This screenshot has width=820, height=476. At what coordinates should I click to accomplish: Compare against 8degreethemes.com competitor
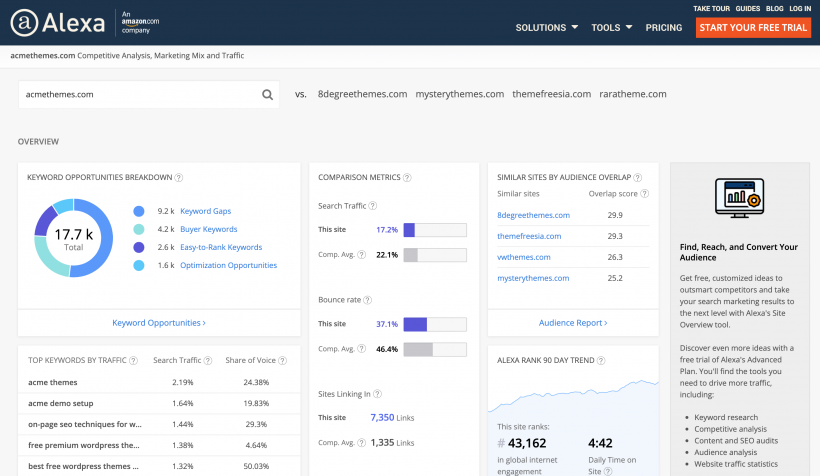click(362, 95)
